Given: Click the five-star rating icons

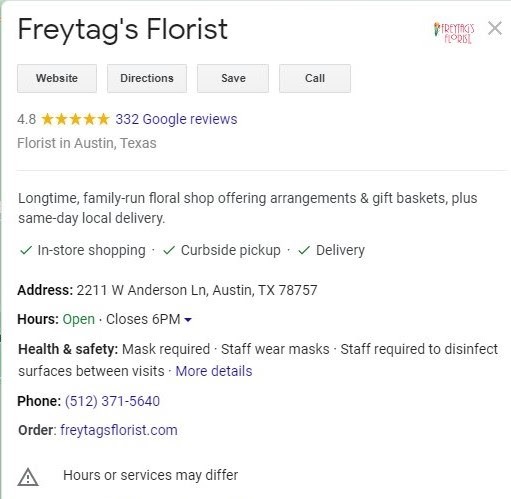Looking at the screenshot, I should pos(75,119).
